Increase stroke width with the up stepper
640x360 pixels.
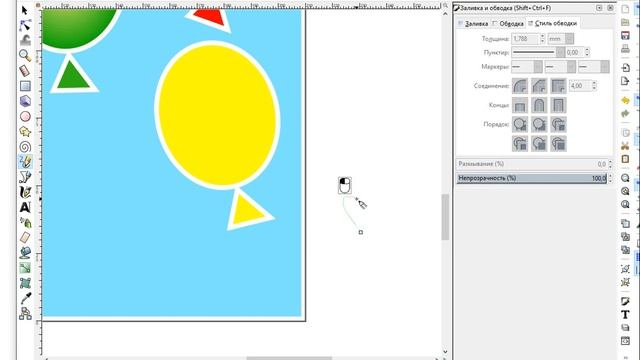click(542, 36)
